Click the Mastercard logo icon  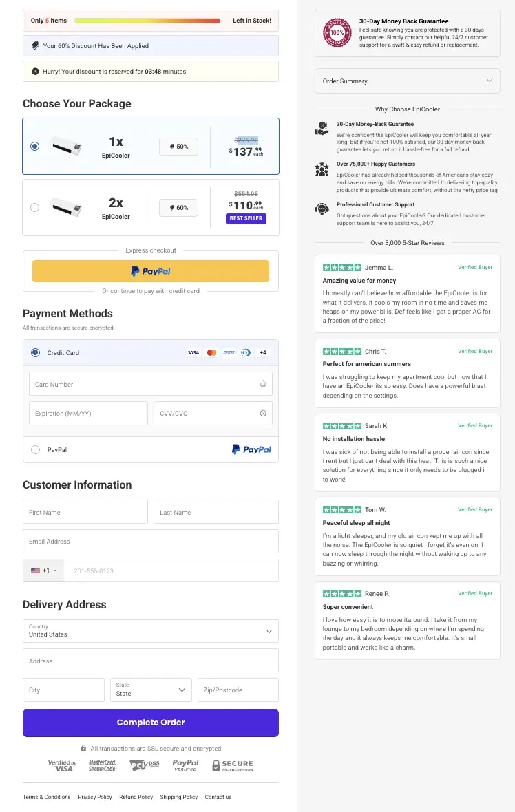coord(211,352)
